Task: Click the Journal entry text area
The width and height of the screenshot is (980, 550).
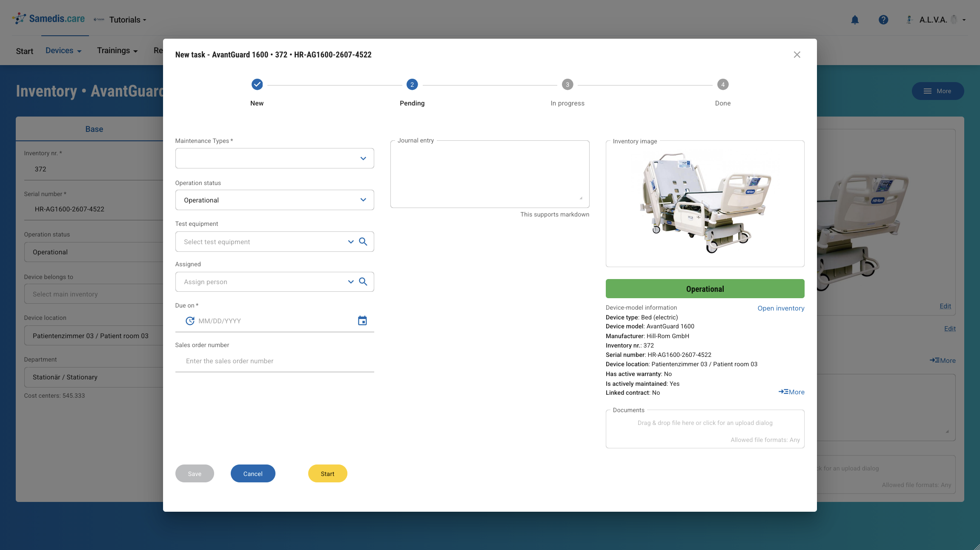Action: pyautogui.click(x=490, y=174)
